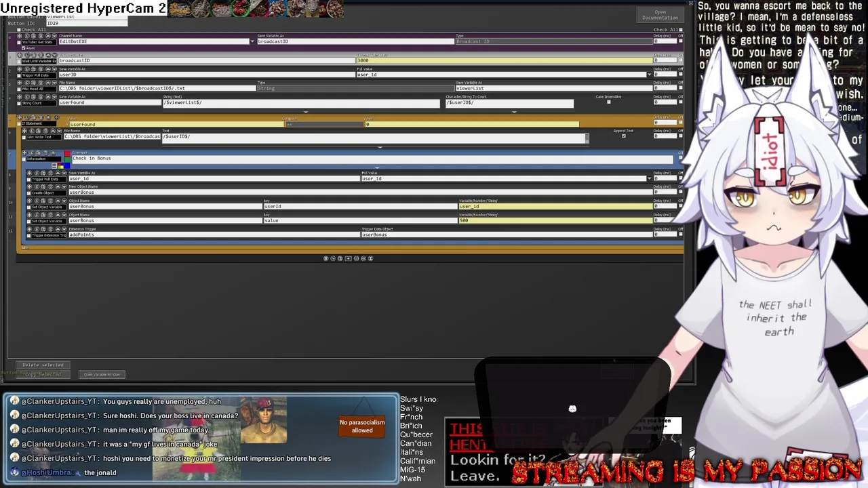Click plus icon on userID Trigger Pull Data row

point(20,68)
